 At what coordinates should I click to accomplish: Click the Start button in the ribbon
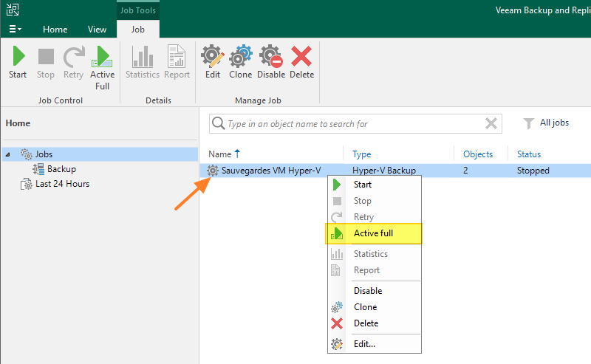coord(18,62)
